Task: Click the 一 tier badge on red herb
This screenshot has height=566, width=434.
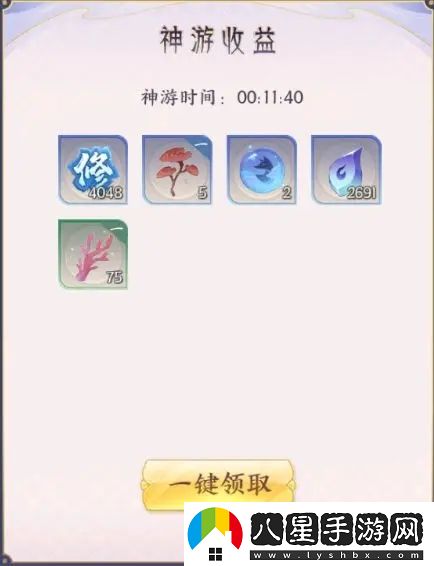Action: pyautogui.click(x=203, y=144)
